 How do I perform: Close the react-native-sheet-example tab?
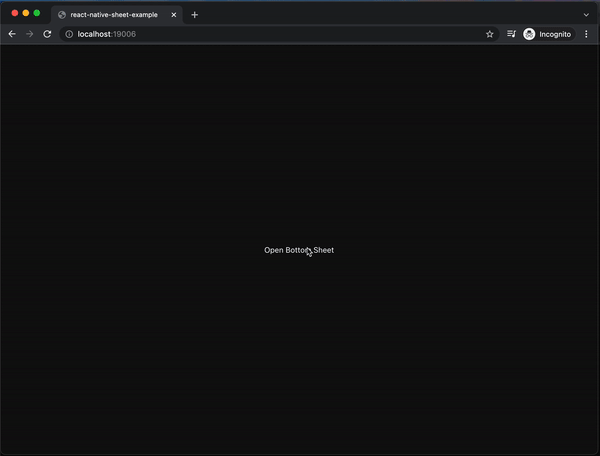[x=174, y=15]
